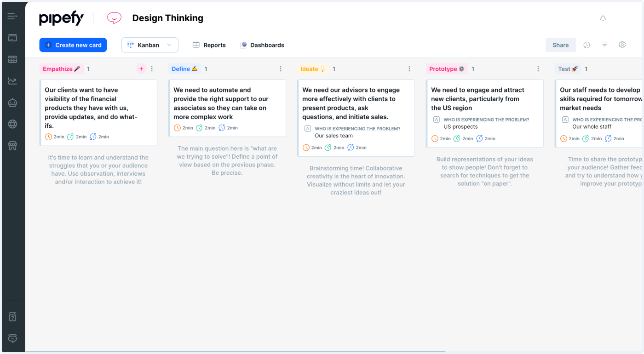The width and height of the screenshot is (644, 354).
Task: Switch to the Reports tab
Action: click(x=209, y=45)
